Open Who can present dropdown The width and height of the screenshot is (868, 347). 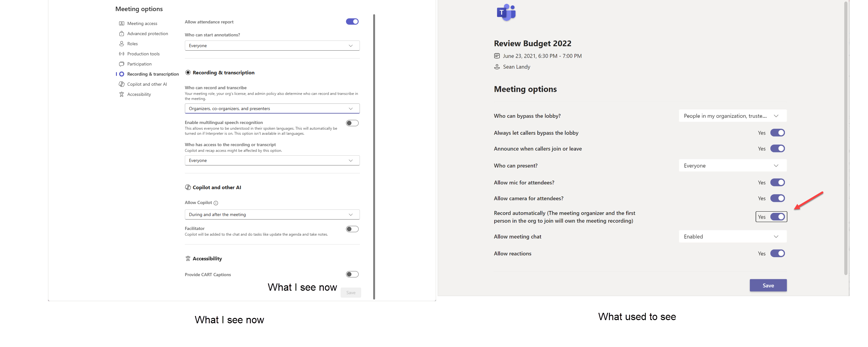(x=732, y=165)
